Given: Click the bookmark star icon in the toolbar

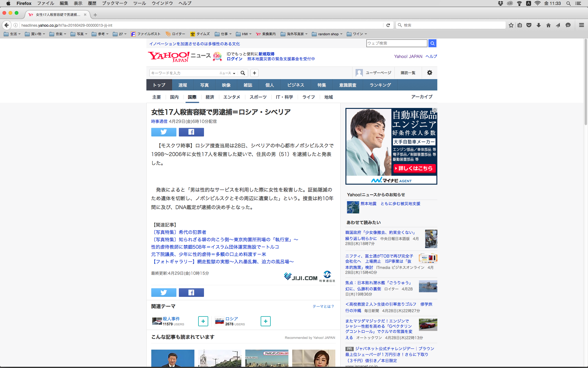Looking at the screenshot, I should pyautogui.click(x=511, y=25).
